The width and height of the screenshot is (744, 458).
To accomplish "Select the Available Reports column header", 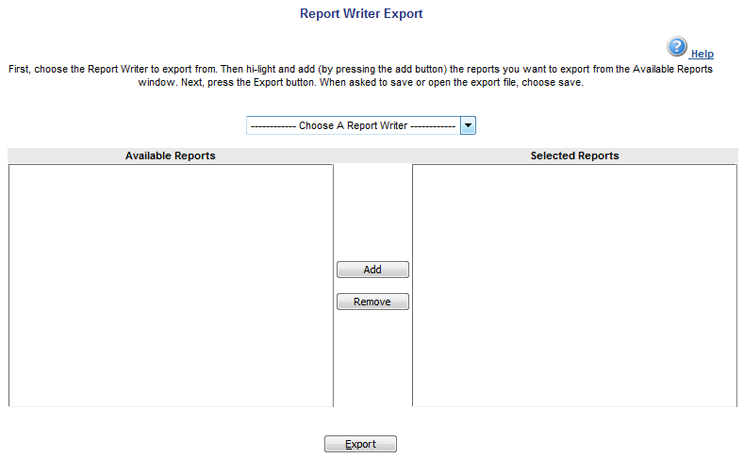I will pyautogui.click(x=170, y=156).
